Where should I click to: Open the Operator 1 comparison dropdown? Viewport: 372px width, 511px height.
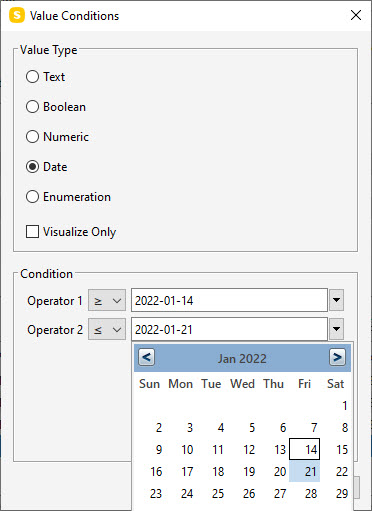coord(107,300)
